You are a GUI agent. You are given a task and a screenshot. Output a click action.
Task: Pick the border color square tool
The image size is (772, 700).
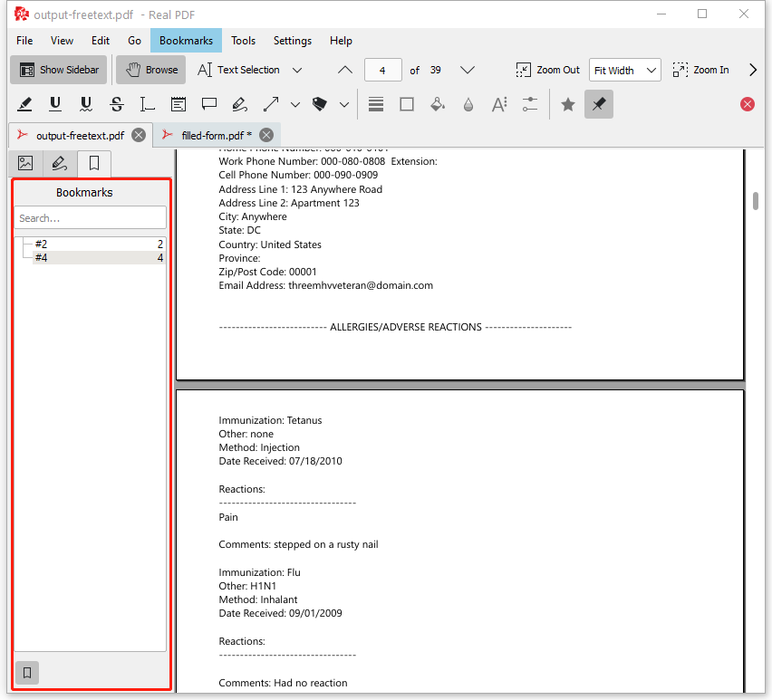coord(407,104)
